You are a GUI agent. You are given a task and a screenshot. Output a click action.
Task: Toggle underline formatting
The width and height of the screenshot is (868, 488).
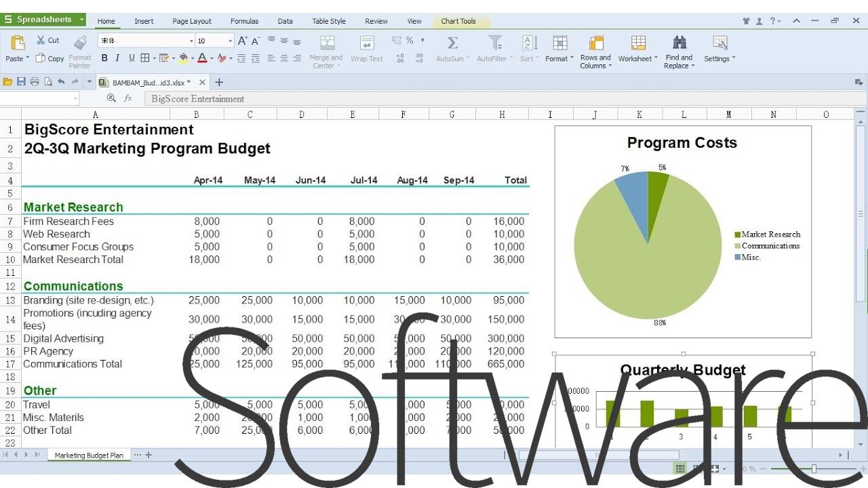click(x=132, y=58)
